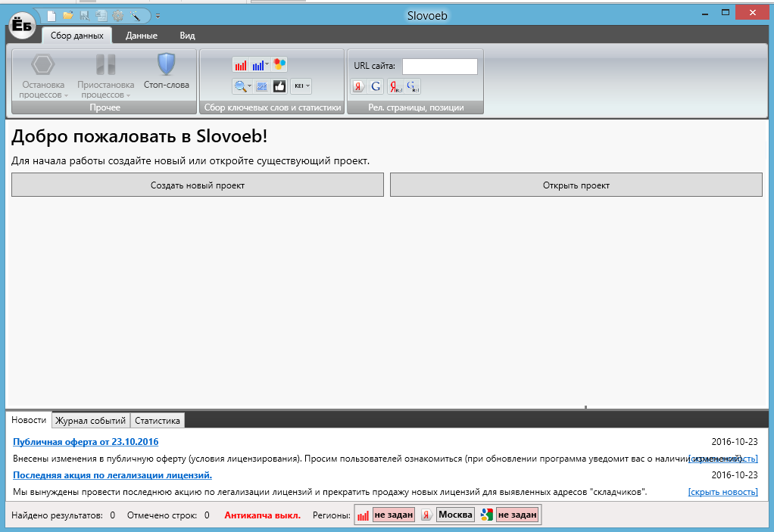Viewport: 774px width, 532px height.
Task: Open Публичная оферта от 23.10.2016 link
Action: (86, 442)
